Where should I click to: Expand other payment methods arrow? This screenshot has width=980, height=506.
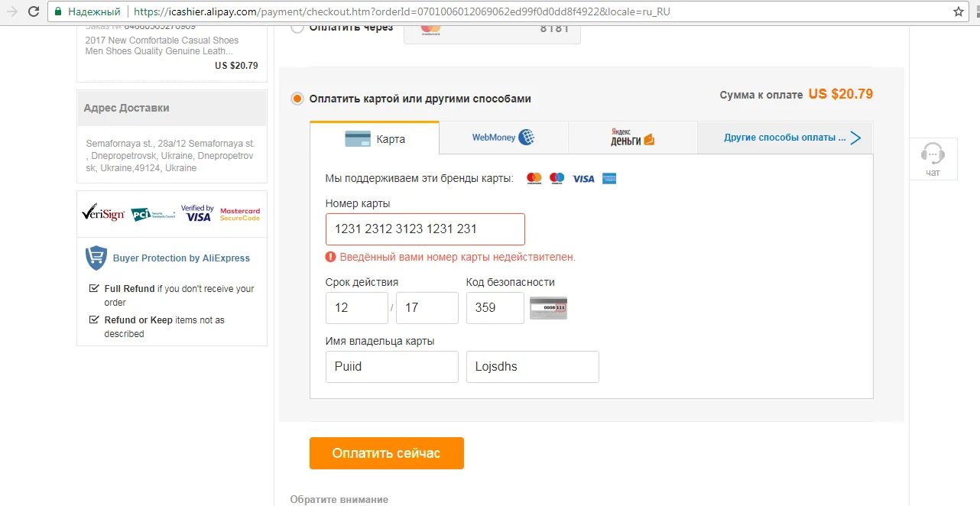coord(855,138)
